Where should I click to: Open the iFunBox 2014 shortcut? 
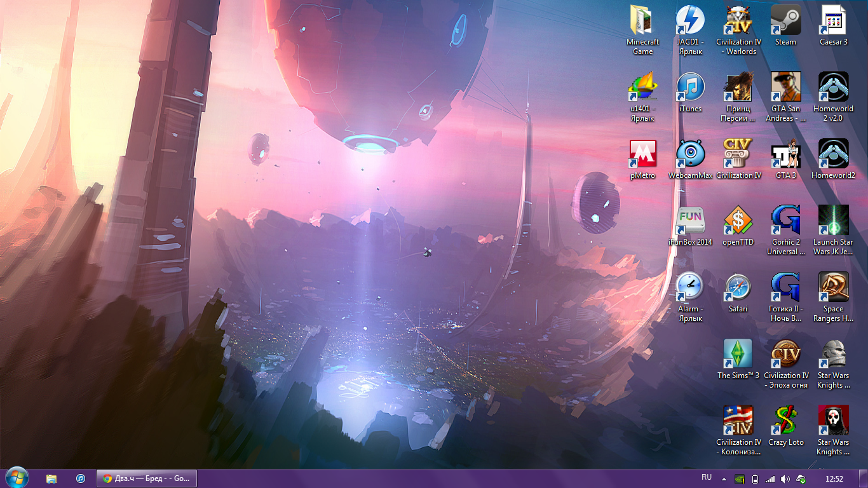tap(690, 226)
